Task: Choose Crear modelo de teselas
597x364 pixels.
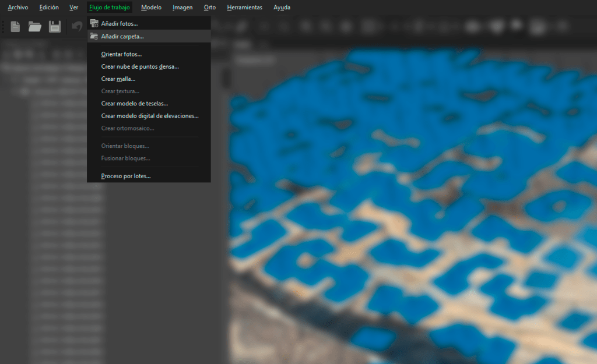Action: point(135,104)
